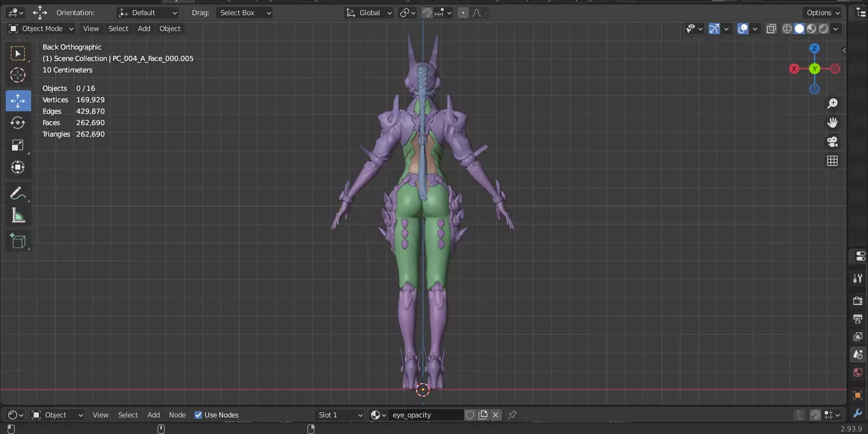Switch perspective/orthographic grid icon
The image size is (868, 434).
(x=832, y=161)
